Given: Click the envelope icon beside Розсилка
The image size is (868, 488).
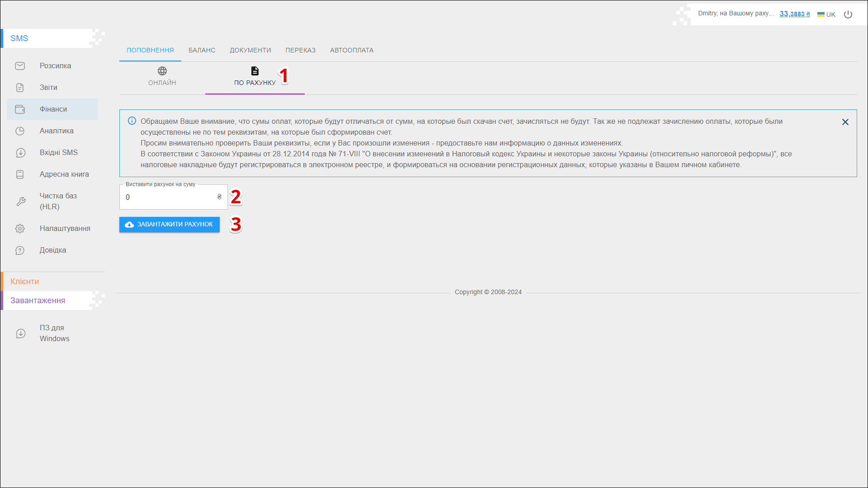Looking at the screenshot, I should 20,66.
